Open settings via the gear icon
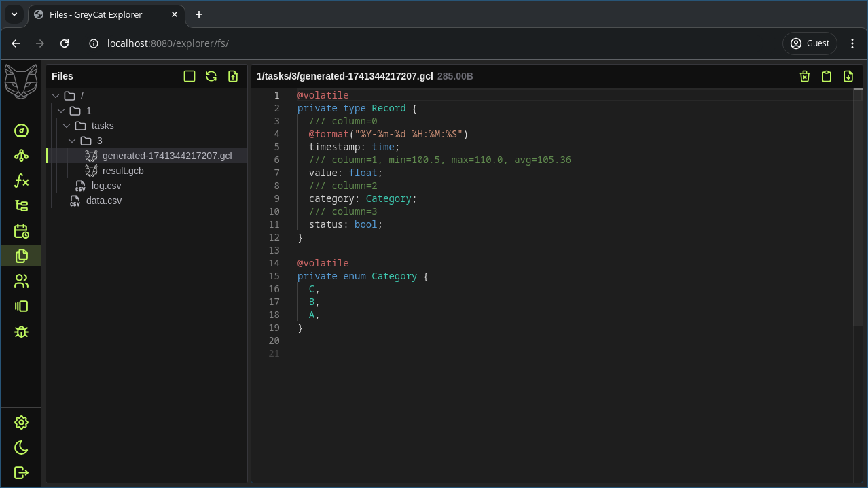 (x=21, y=422)
